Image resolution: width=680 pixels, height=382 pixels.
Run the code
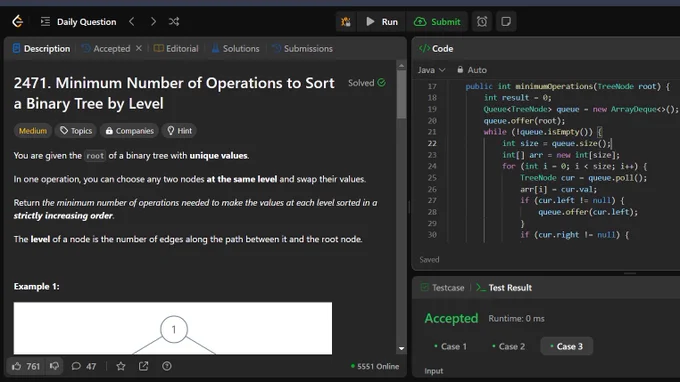pyautogui.click(x=382, y=22)
